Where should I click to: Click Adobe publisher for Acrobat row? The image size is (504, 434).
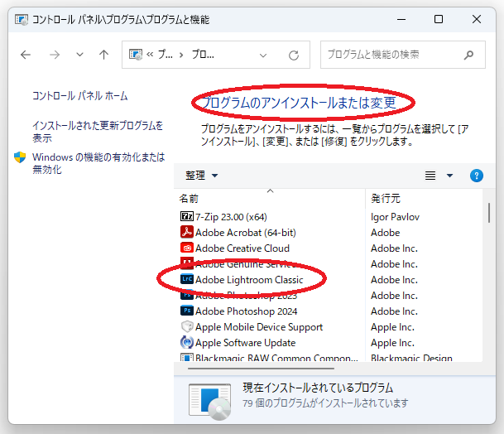click(385, 233)
